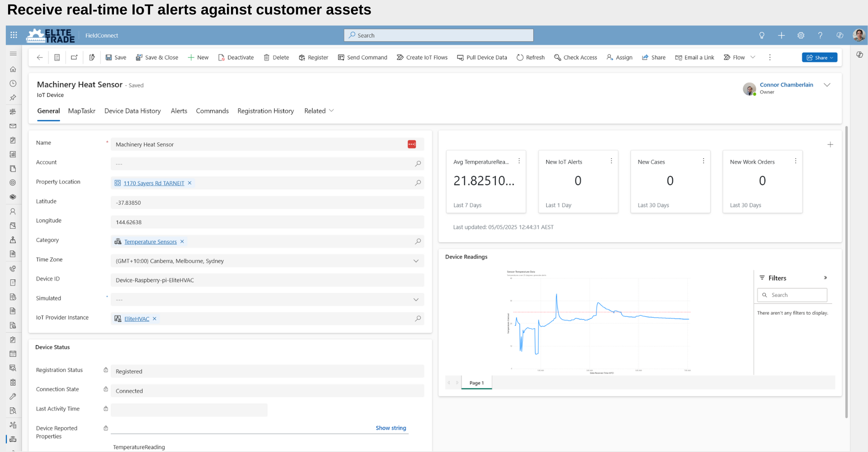Screen dimensions: 868x452
Task: Open Home in left sidebar
Action: coord(13,69)
